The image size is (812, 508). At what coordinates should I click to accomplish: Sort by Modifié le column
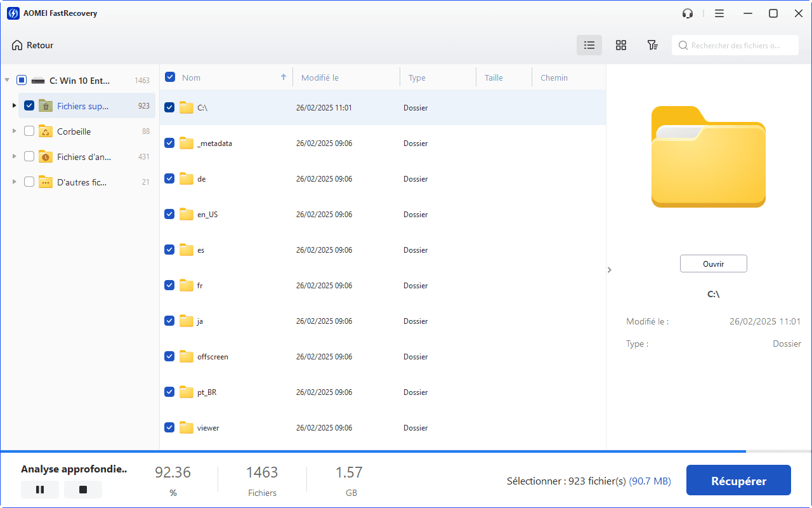coord(320,77)
